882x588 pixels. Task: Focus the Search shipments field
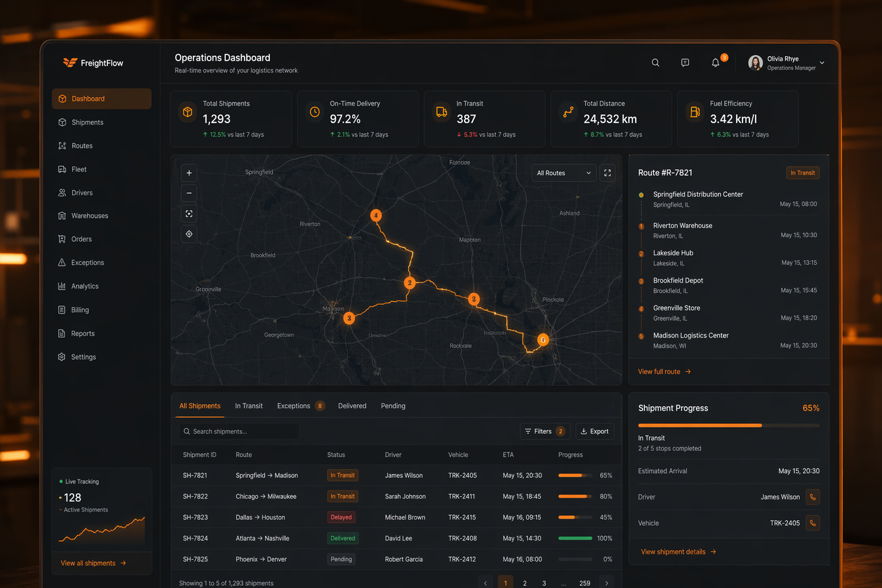click(x=238, y=431)
